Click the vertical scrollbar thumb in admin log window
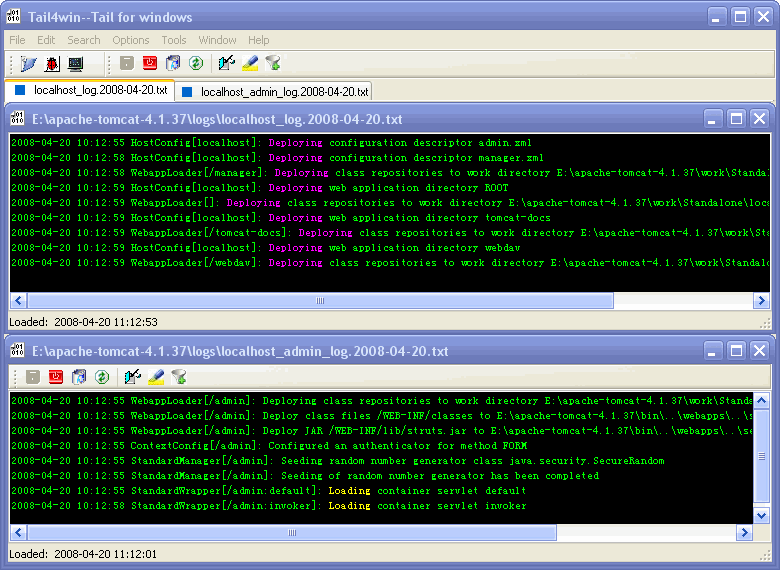Viewport: 780px width, 570px height. tap(762, 456)
